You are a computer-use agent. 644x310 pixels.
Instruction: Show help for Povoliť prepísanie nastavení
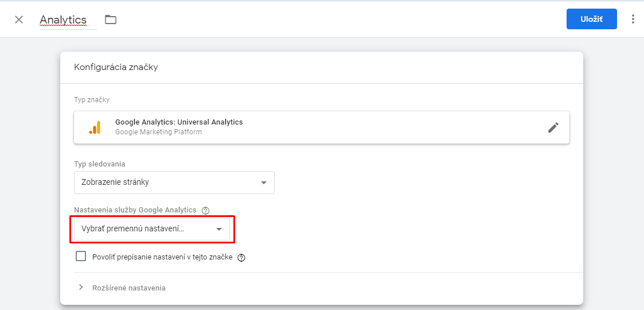[241, 258]
